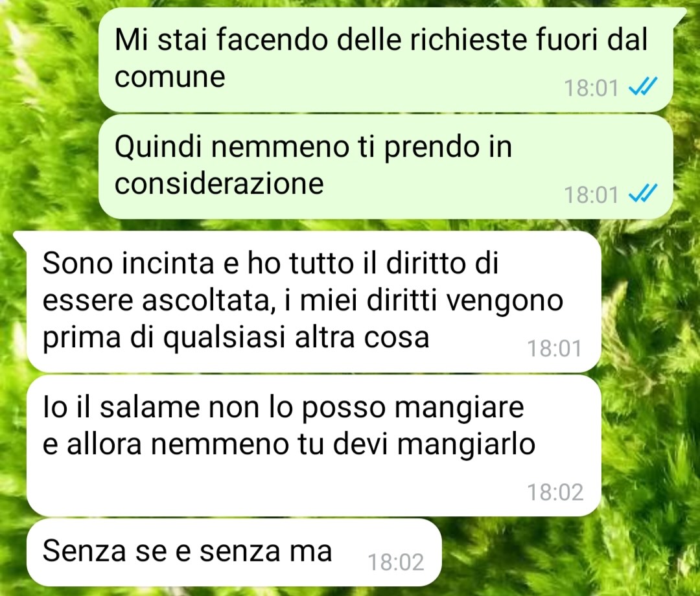Select the 'Quindi nemmeno ti prendo' message bubble
Image resolution: width=700 pixels, height=596 pixels.
(x=385, y=166)
